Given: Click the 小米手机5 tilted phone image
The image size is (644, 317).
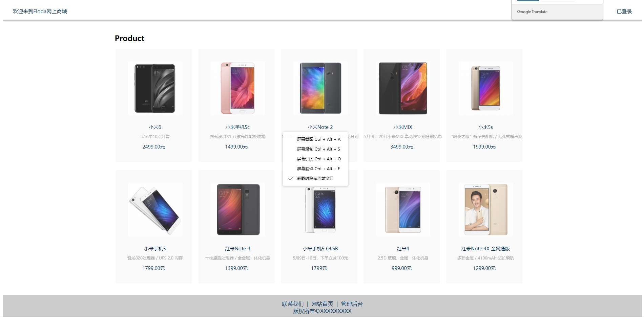Looking at the screenshot, I should (x=155, y=210).
